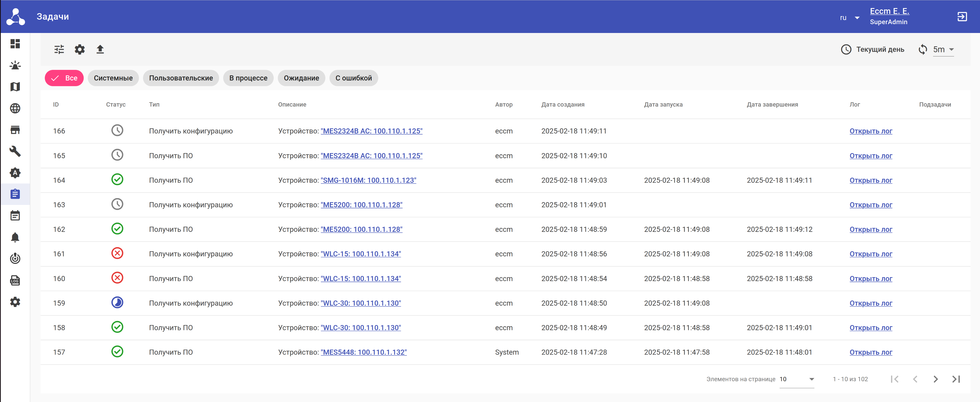Image resolution: width=980 pixels, height=402 pixels.
Task: Select the 'Системные' filter tab
Action: click(x=113, y=78)
